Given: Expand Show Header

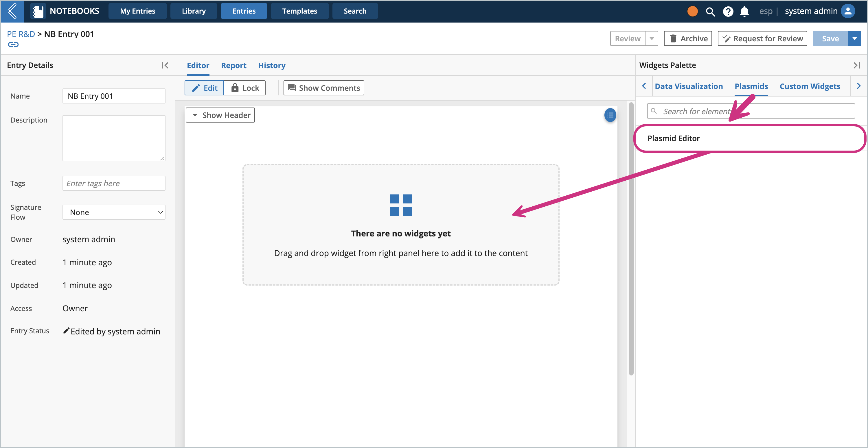Looking at the screenshot, I should (x=220, y=115).
